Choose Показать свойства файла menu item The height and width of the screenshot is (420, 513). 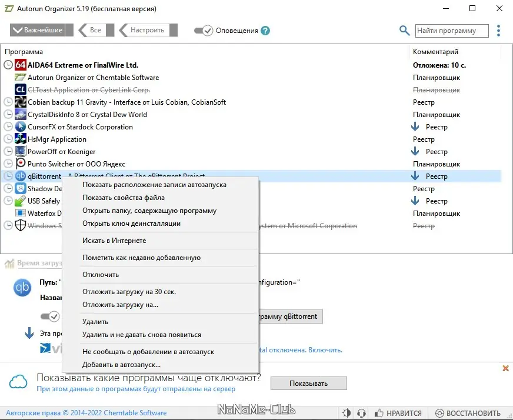[x=160, y=198]
